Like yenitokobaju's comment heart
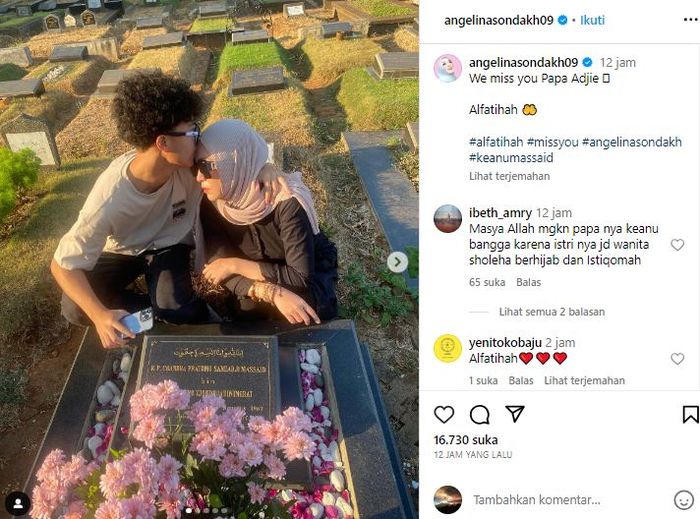The height and width of the screenshot is (519, 700). 677,358
